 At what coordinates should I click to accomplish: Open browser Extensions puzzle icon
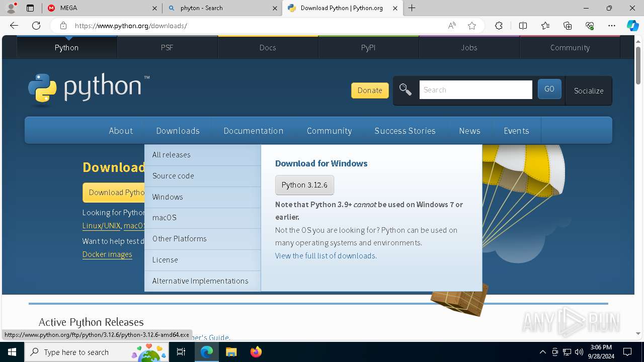click(499, 26)
